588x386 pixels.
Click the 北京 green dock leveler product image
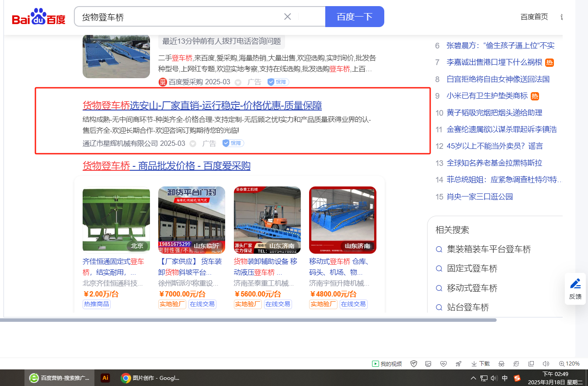coord(116,220)
